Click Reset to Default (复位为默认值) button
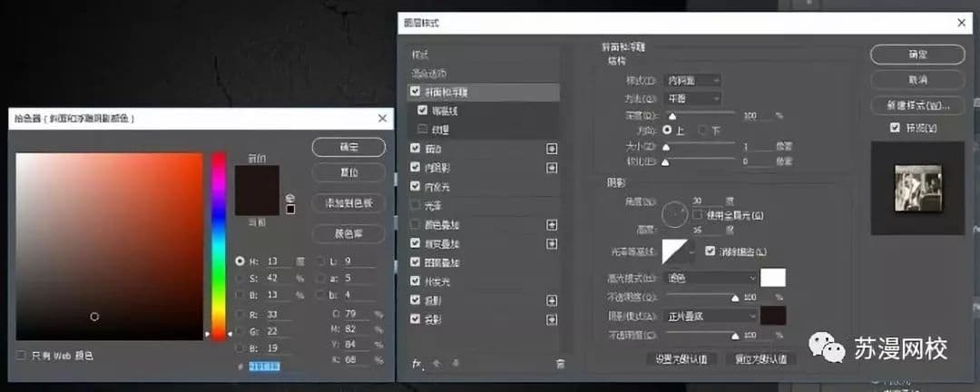Screen dimensions: 980x392 tap(760, 358)
